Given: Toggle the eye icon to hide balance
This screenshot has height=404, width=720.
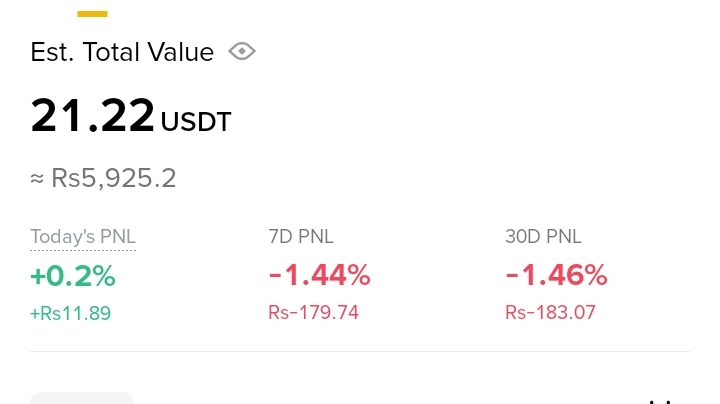Looking at the screenshot, I should coord(242,52).
